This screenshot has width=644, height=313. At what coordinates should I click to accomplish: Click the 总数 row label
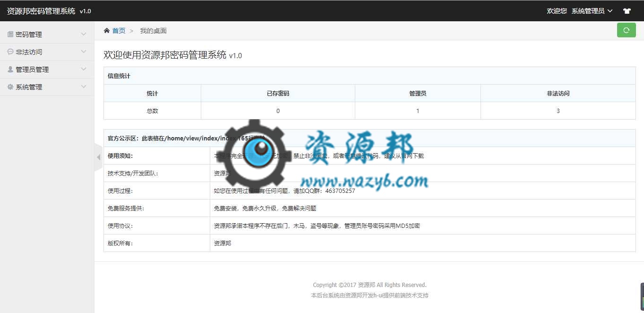[152, 111]
